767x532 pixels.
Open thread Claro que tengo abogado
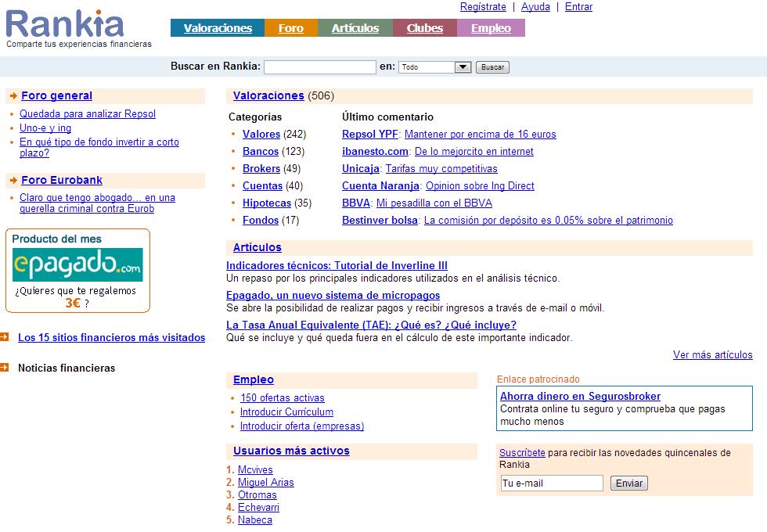click(97, 203)
